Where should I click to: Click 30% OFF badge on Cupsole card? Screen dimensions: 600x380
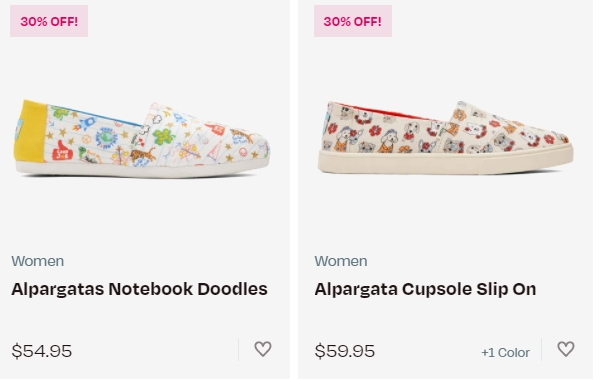pyautogui.click(x=353, y=21)
